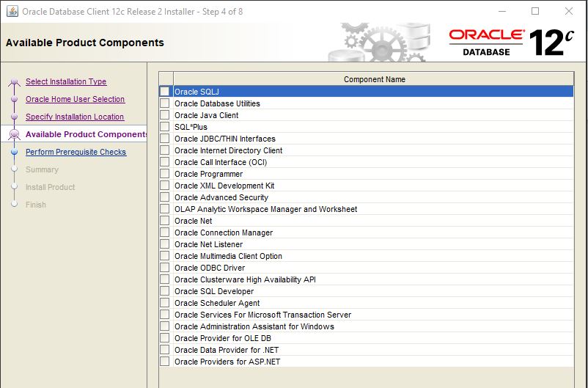
Task: Return to Specify Installation Location step
Action: click(x=75, y=117)
